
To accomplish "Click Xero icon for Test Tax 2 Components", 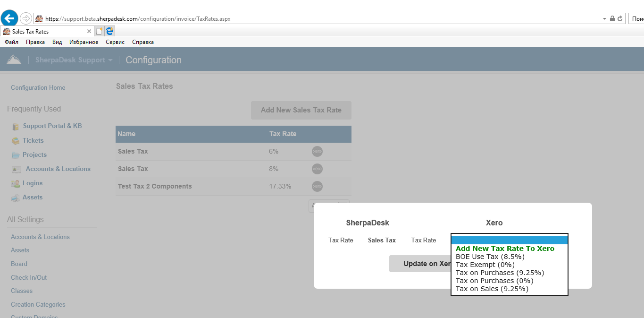I will click(317, 186).
